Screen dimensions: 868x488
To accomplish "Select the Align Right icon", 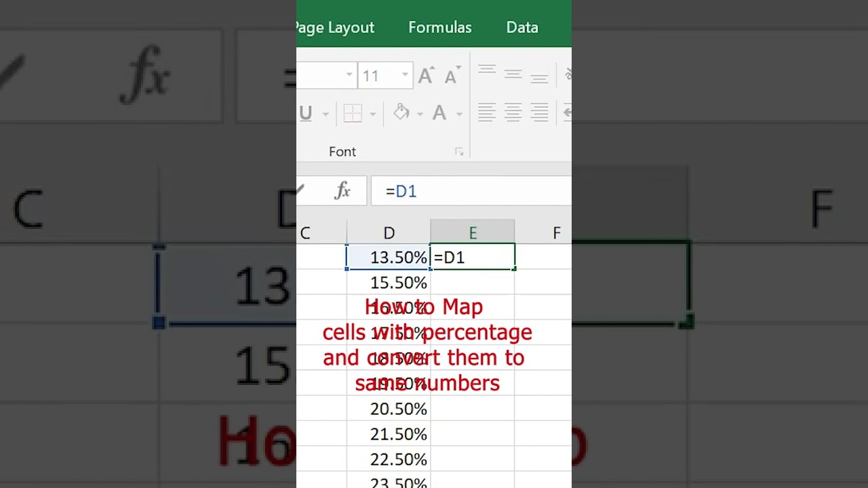I will coord(540,113).
